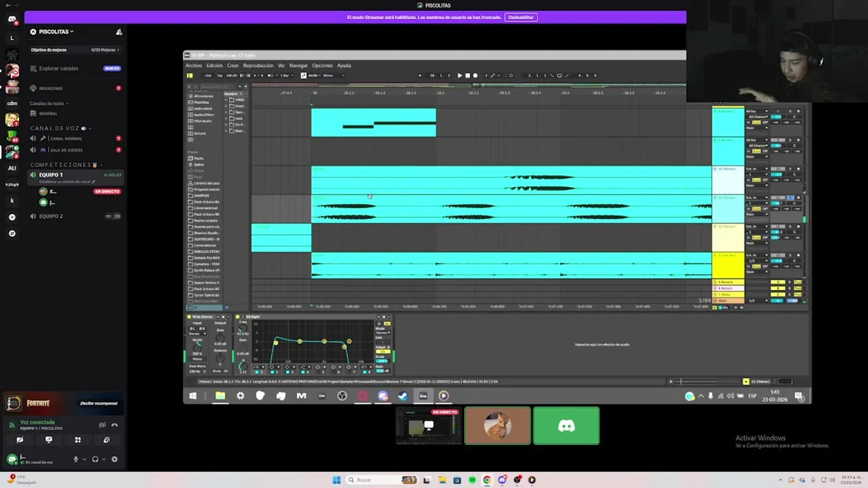Open the 1 Bar quantization dropdown

(285, 75)
